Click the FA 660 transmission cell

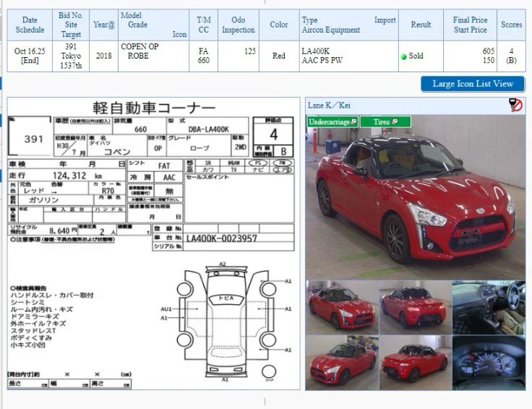pos(204,56)
